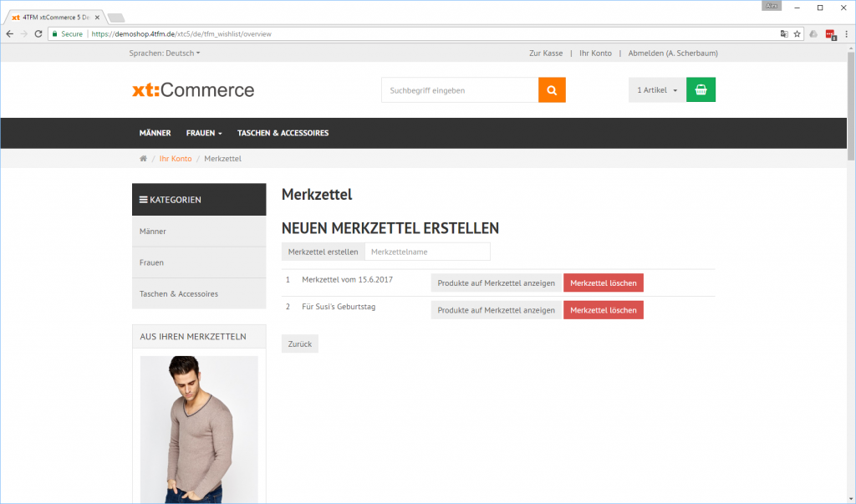The image size is (856, 504).
Task: Click the xt:Commerce logo
Action: point(193,90)
